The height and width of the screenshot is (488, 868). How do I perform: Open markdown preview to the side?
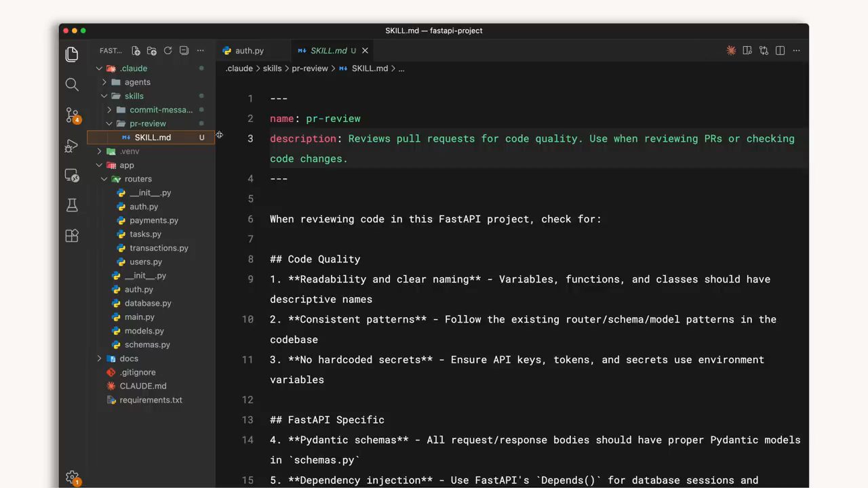click(x=747, y=51)
